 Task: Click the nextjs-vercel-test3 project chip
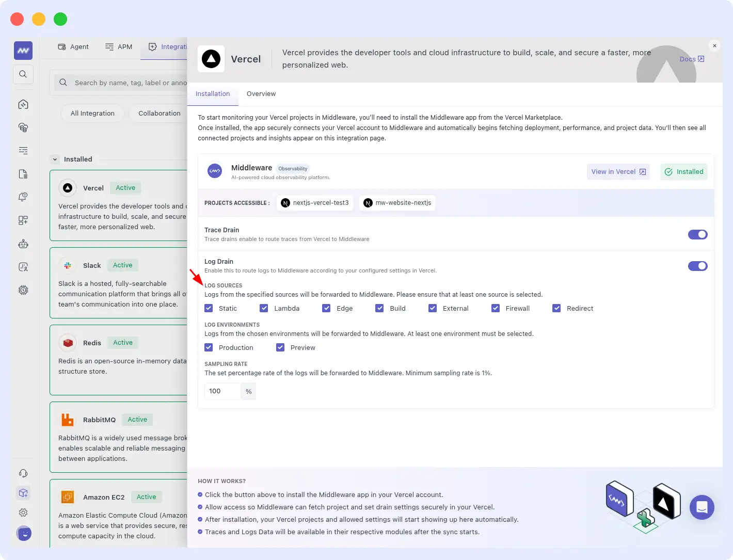(x=315, y=203)
